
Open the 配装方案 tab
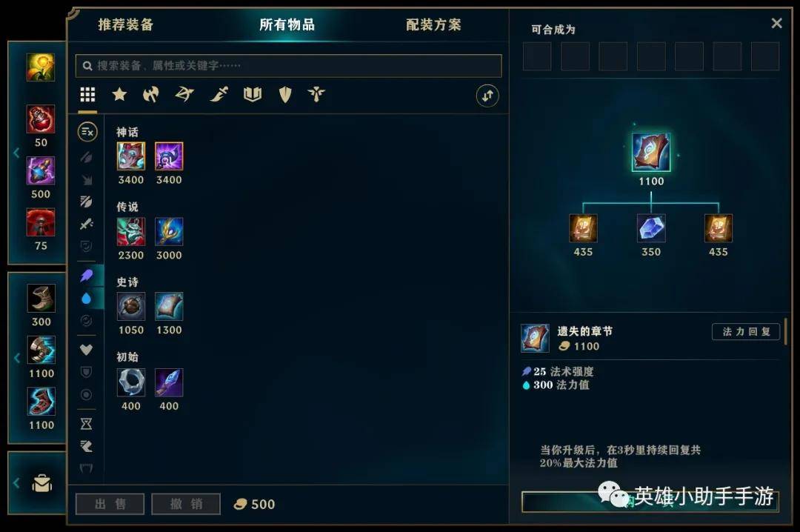[x=433, y=24]
